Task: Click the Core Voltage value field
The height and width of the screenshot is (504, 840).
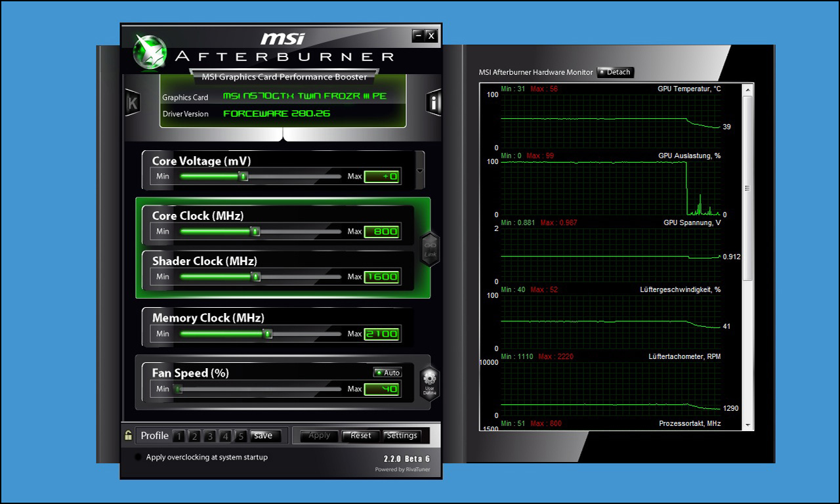Action: pyautogui.click(x=382, y=177)
